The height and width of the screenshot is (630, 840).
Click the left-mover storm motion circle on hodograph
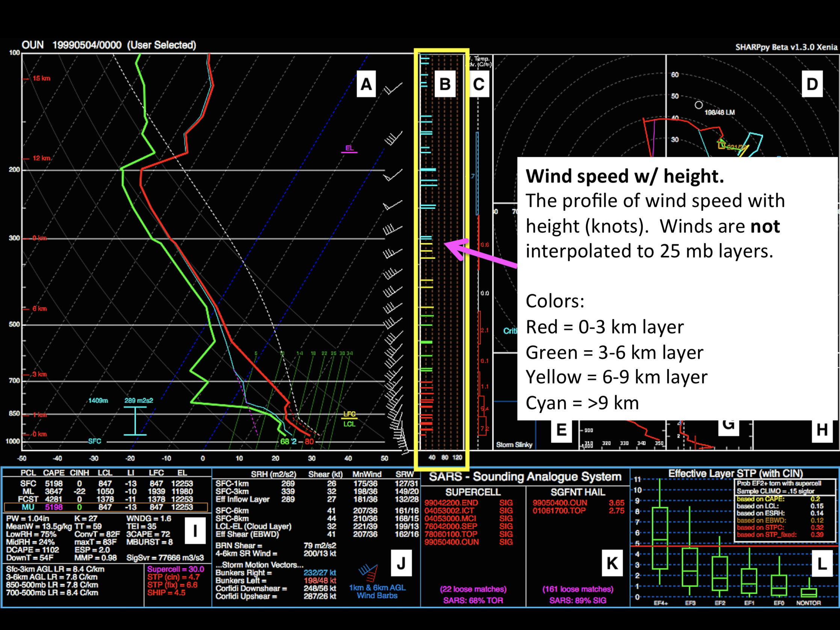[699, 105]
